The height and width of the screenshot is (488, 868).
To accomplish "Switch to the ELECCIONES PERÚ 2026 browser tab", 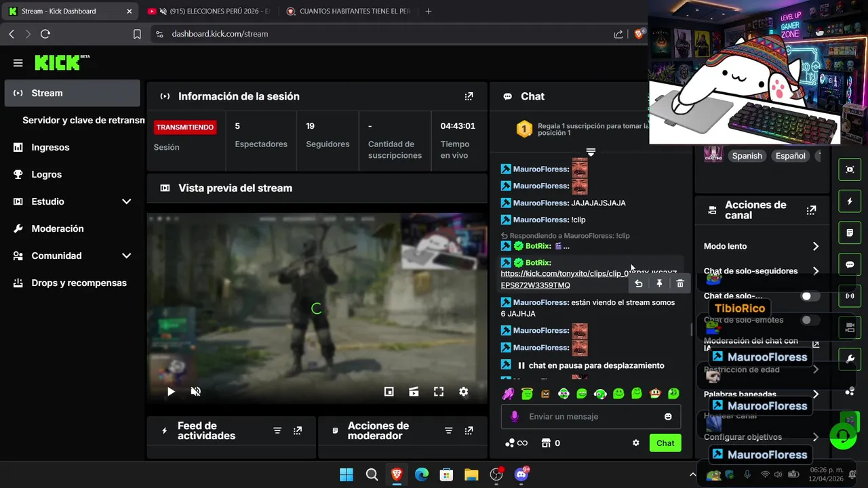I will (x=208, y=11).
